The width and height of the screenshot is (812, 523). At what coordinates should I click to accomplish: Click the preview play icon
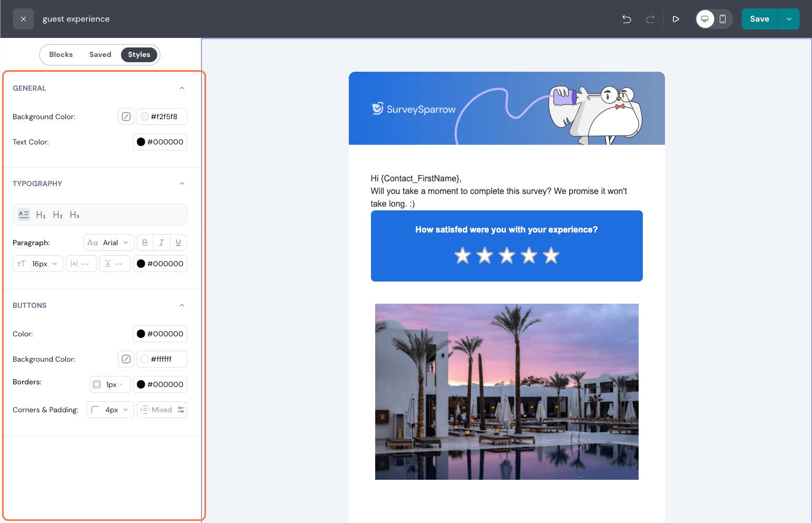pos(676,19)
